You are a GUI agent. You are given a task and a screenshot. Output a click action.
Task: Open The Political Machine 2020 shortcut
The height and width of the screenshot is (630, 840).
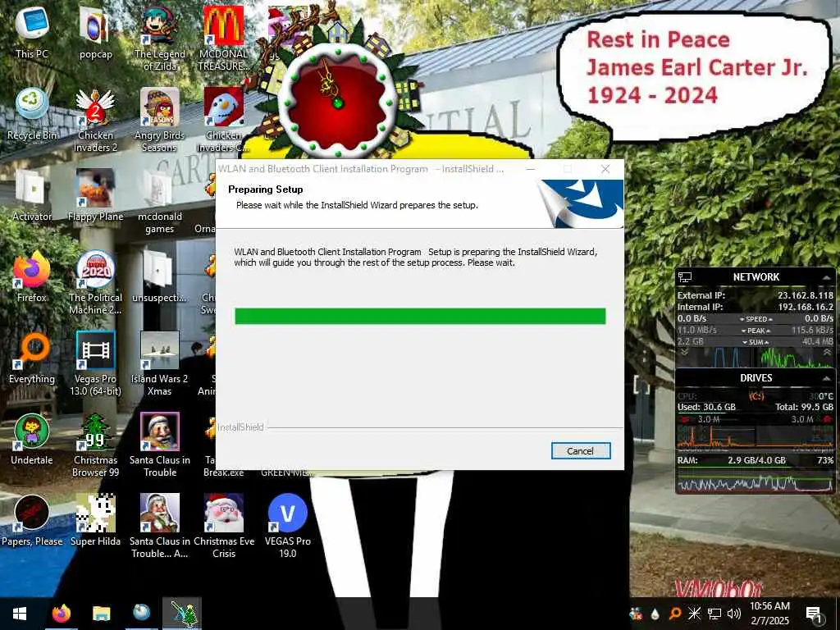coord(95,282)
